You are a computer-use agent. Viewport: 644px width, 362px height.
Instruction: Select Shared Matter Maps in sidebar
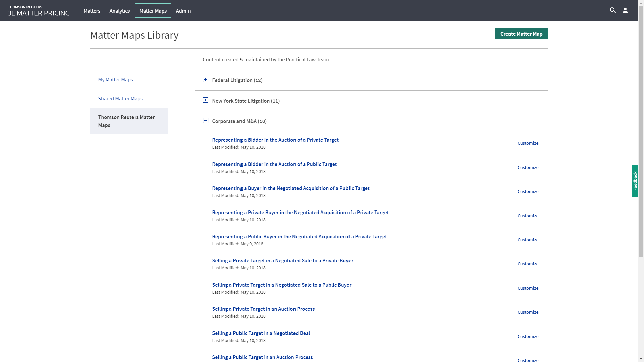[120, 98]
